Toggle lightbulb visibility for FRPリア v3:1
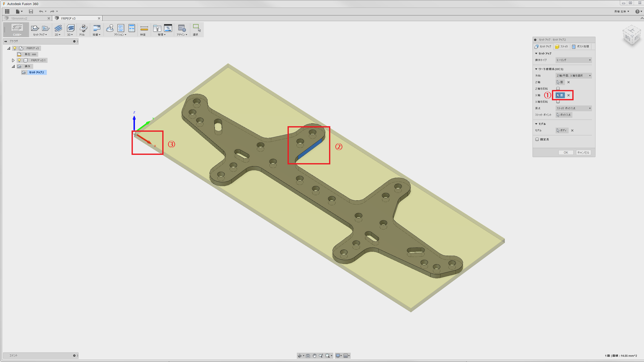Viewport: 644px width, 362px height. 19,60
